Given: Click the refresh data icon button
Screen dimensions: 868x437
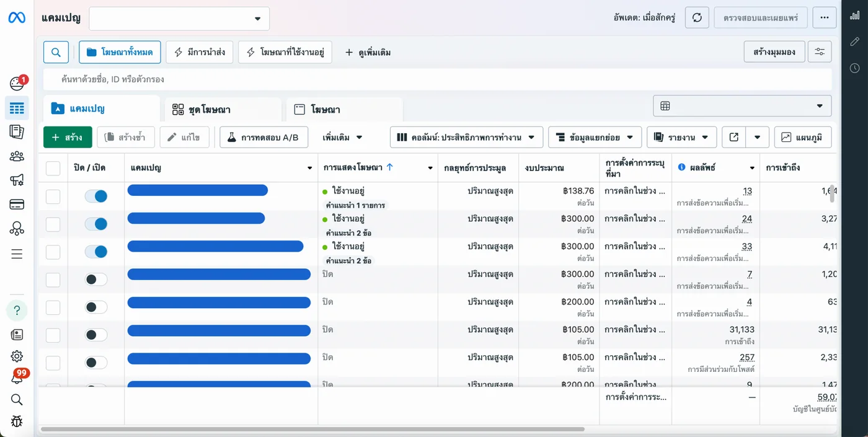Looking at the screenshot, I should [x=697, y=18].
